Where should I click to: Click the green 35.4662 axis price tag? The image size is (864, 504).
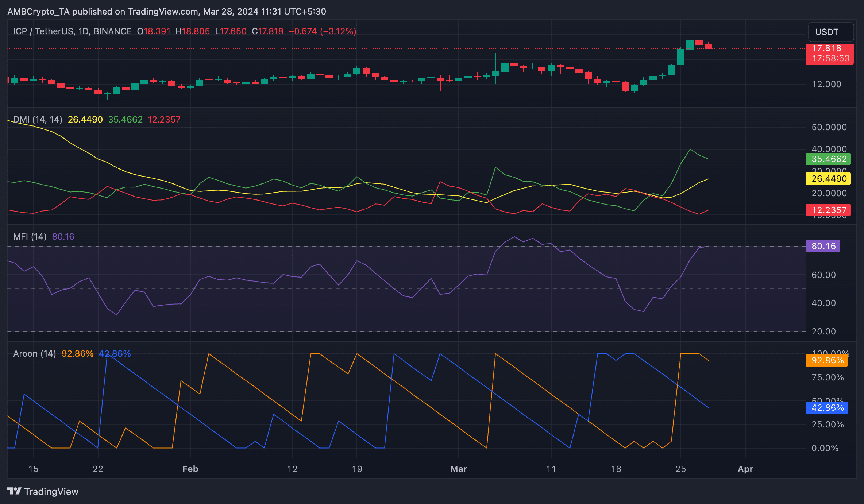pos(828,159)
